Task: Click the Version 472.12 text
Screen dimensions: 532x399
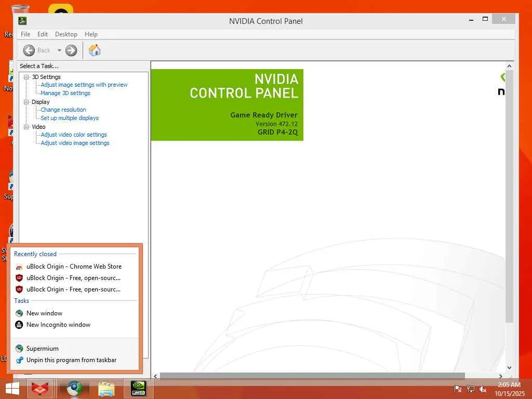Action: tap(276, 124)
